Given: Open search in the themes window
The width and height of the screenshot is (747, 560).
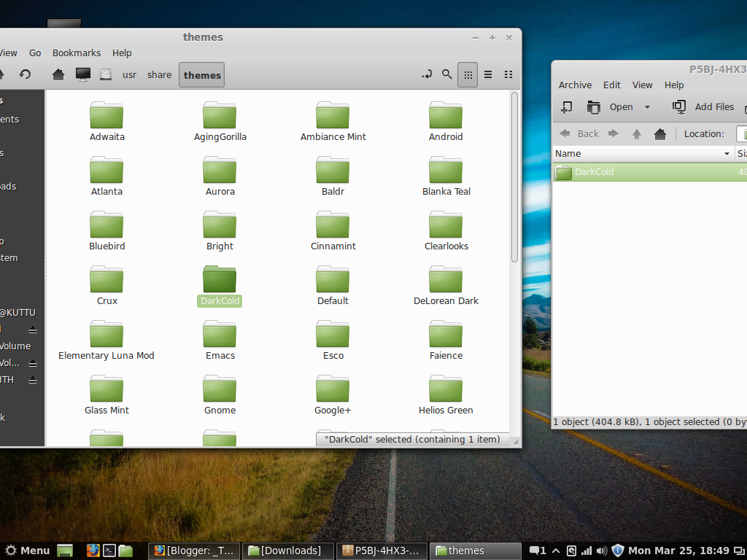Looking at the screenshot, I should [x=447, y=74].
